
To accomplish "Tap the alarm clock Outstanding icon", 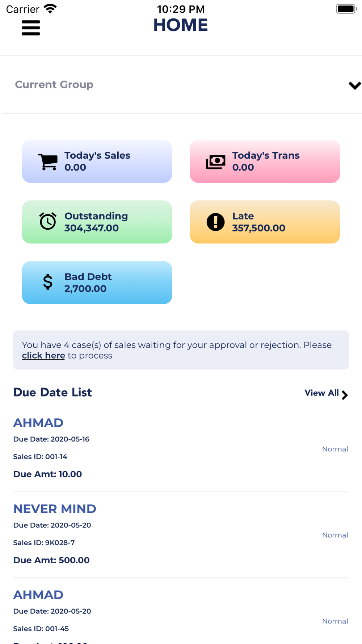I will tap(48, 221).
